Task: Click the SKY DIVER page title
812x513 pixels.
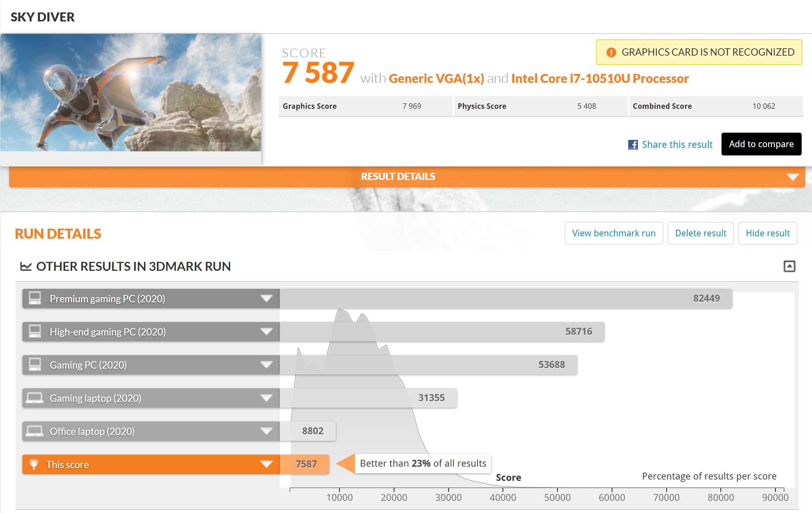Action: (x=42, y=17)
